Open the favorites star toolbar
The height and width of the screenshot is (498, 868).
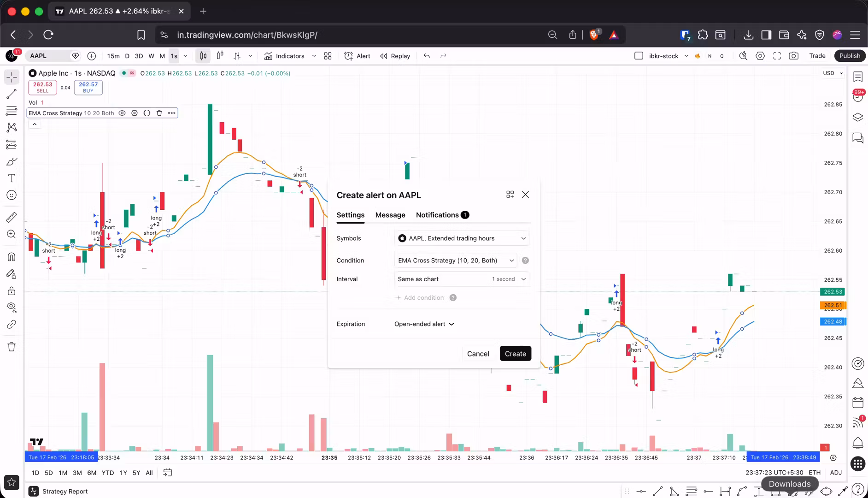(12, 482)
